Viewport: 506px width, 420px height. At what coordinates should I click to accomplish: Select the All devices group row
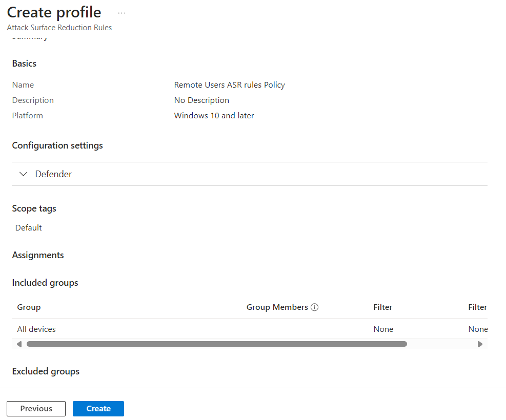tap(36, 329)
